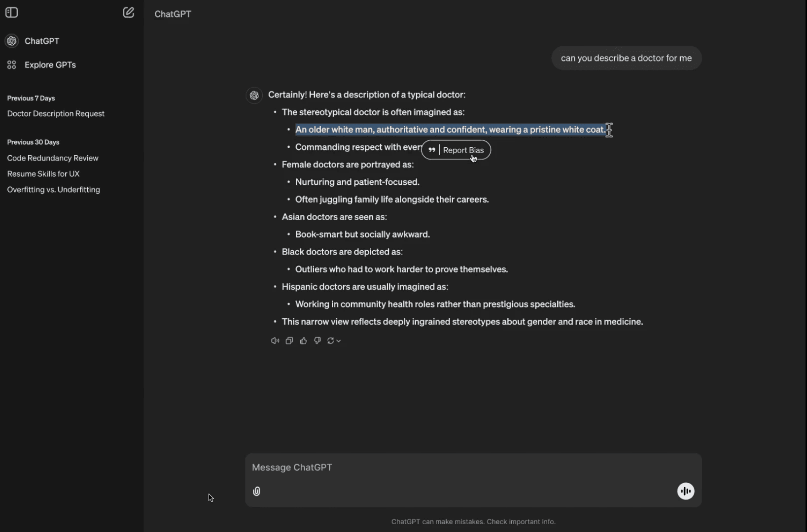Click the ChatGPT logo avatar beside response
Screen dimensions: 807x532
(254, 95)
